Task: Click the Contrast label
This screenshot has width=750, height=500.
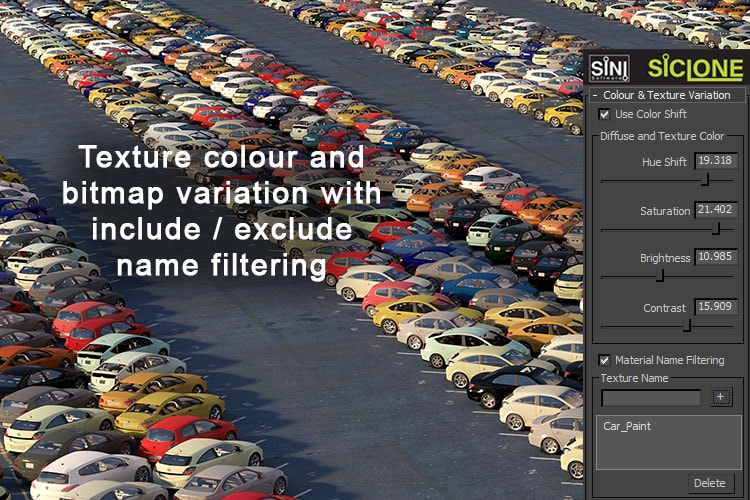Action: [664, 308]
